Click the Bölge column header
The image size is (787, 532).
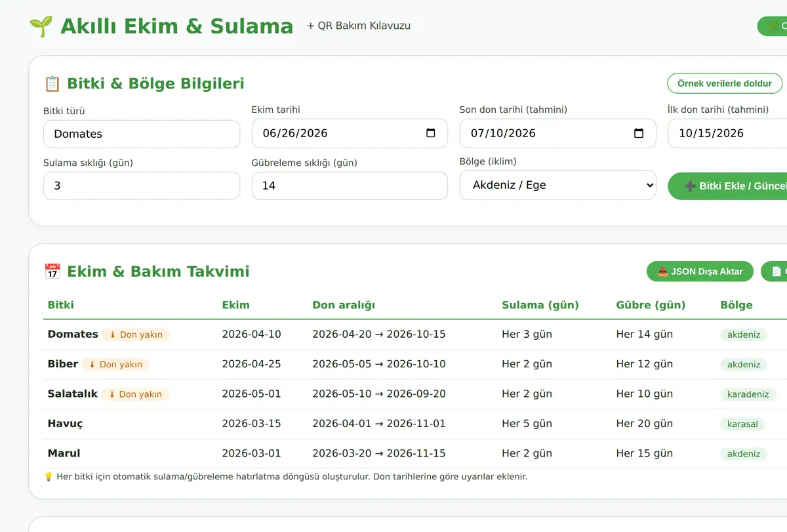tap(737, 305)
